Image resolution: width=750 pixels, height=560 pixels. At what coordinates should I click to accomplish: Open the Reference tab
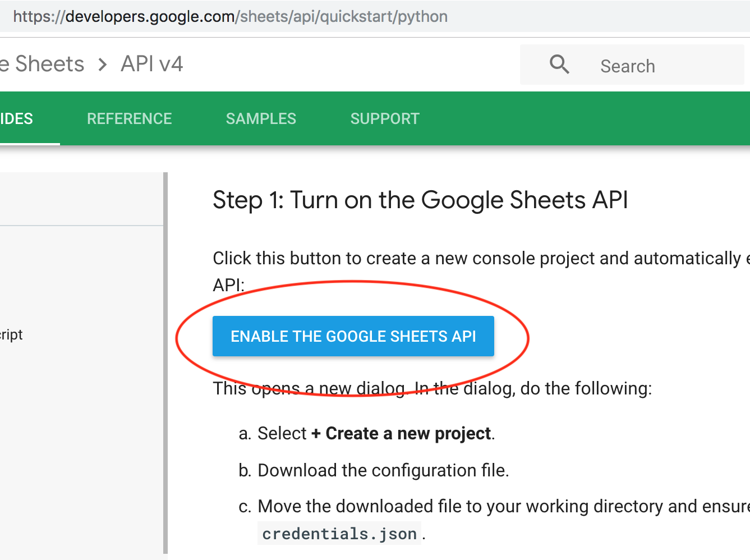pyautogui.click(x=129, y=119)
